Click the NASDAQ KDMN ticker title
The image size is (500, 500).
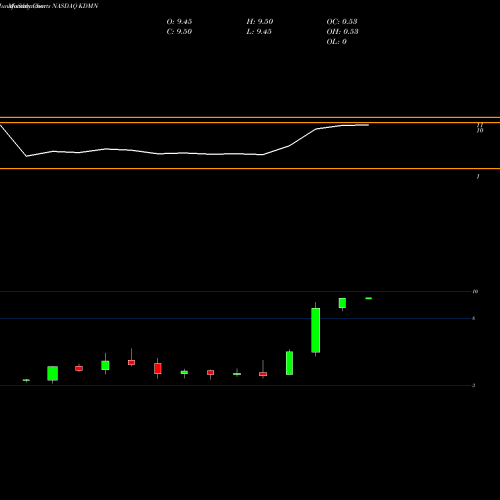(75, 6)
